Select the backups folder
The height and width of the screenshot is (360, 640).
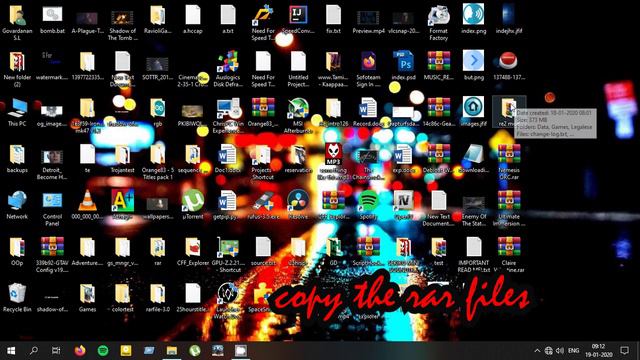point(17,158)
